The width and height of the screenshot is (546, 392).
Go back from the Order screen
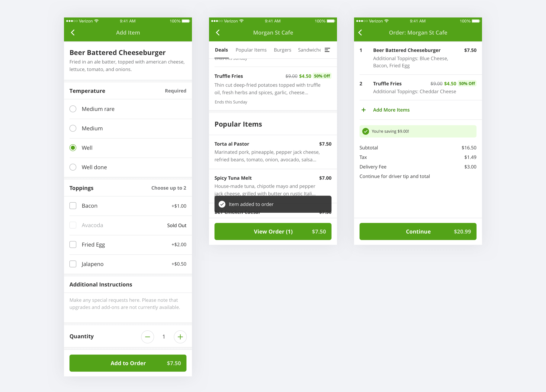360,32
